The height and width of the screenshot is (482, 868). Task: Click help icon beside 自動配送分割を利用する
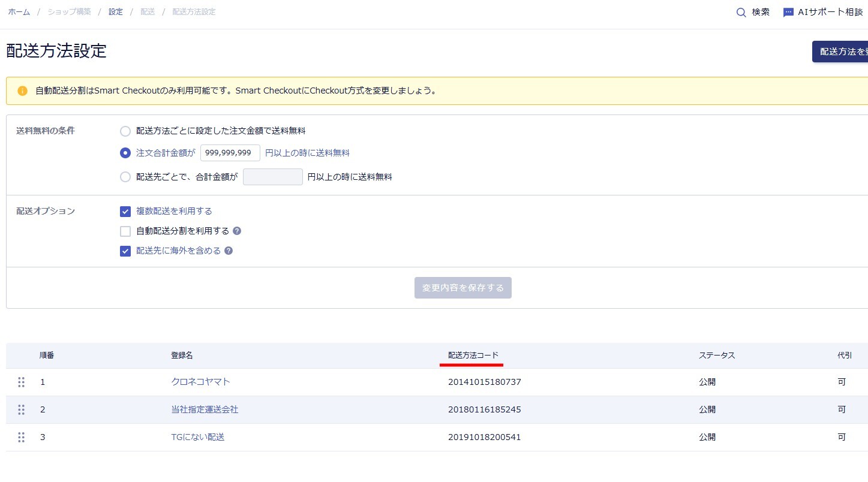[237, 231]
